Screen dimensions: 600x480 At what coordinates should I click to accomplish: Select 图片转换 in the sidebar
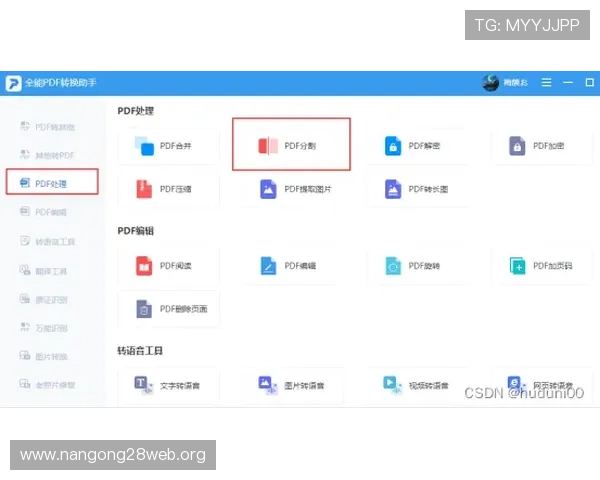43,356
